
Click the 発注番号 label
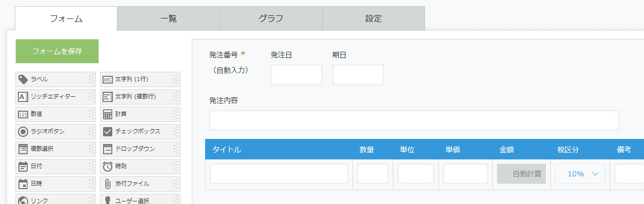pos(224,54)
